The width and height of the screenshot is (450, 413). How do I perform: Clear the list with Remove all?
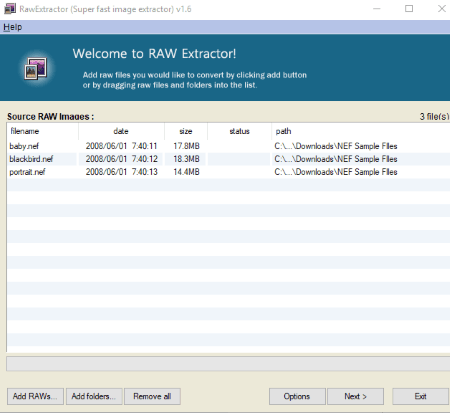tap(152, 396)
